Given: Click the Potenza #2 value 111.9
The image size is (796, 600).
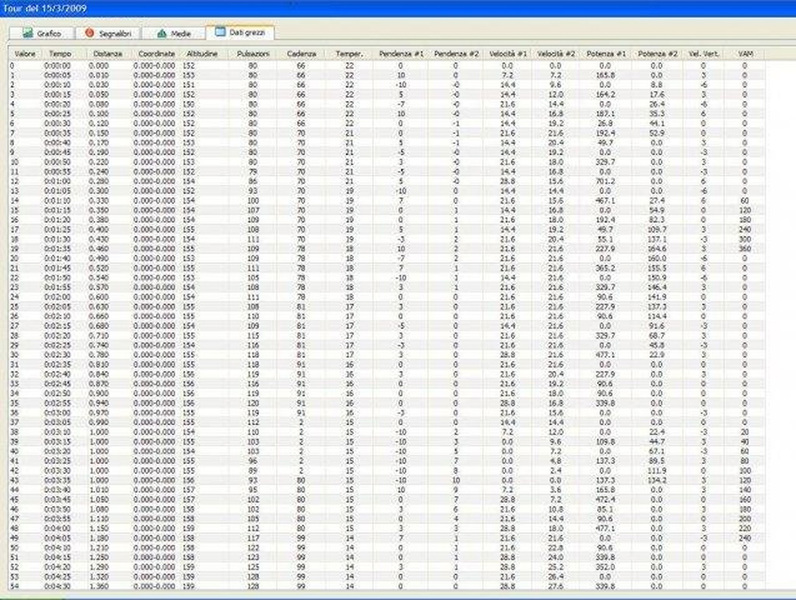Looking at the screenshot, I should (657, 471).
